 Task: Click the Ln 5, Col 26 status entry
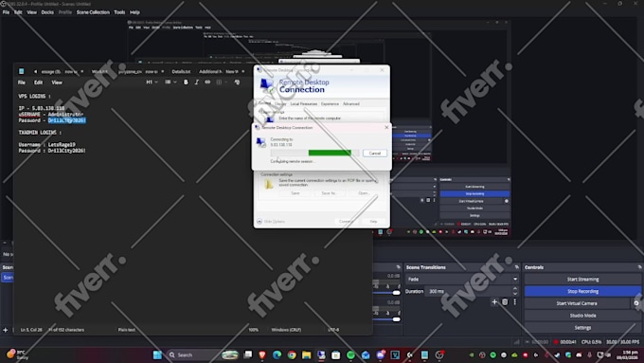point(31,330)
